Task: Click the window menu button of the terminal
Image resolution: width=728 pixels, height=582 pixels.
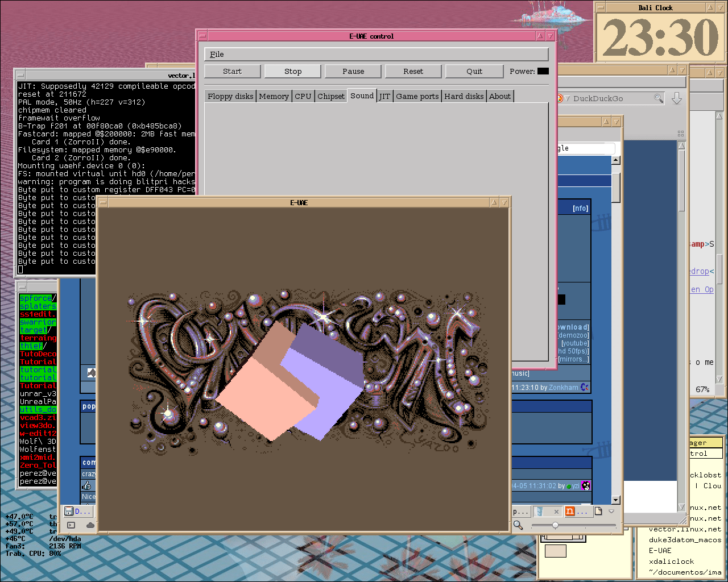Action: (20, 75)
